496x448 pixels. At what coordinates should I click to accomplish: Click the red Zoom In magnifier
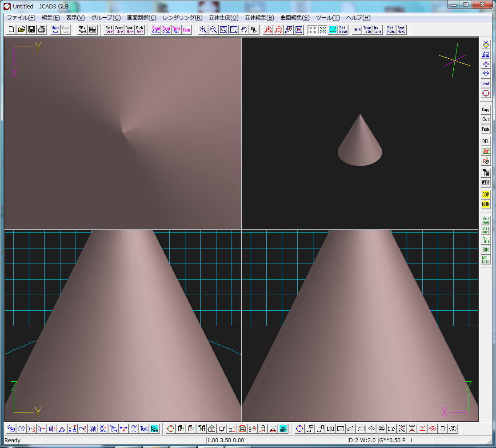point(268,30)
